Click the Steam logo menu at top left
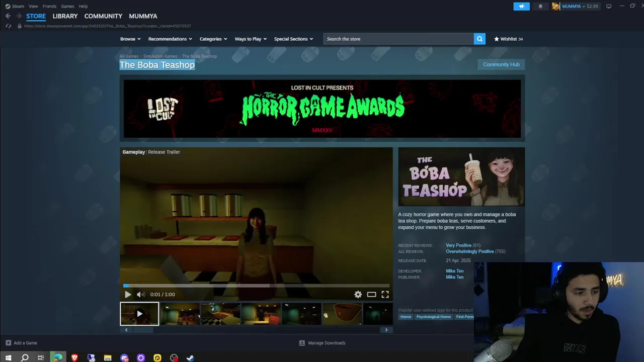 [x=15, y=6]
